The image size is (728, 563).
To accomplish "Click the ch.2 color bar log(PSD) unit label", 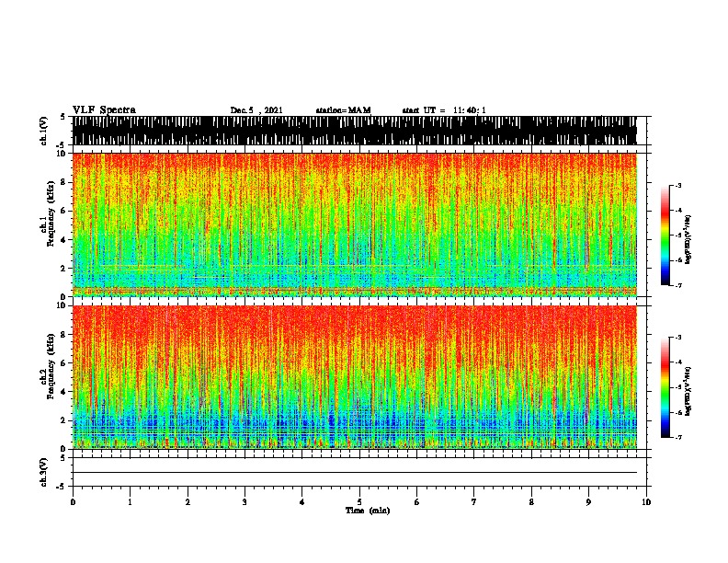I will 688,391.
